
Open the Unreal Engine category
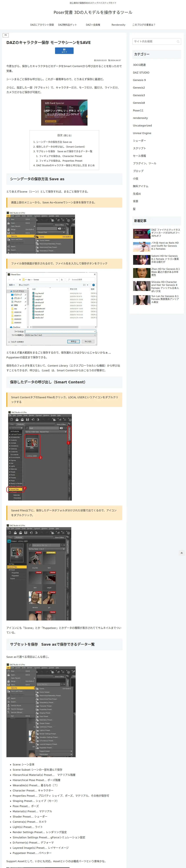pos(142,133)
